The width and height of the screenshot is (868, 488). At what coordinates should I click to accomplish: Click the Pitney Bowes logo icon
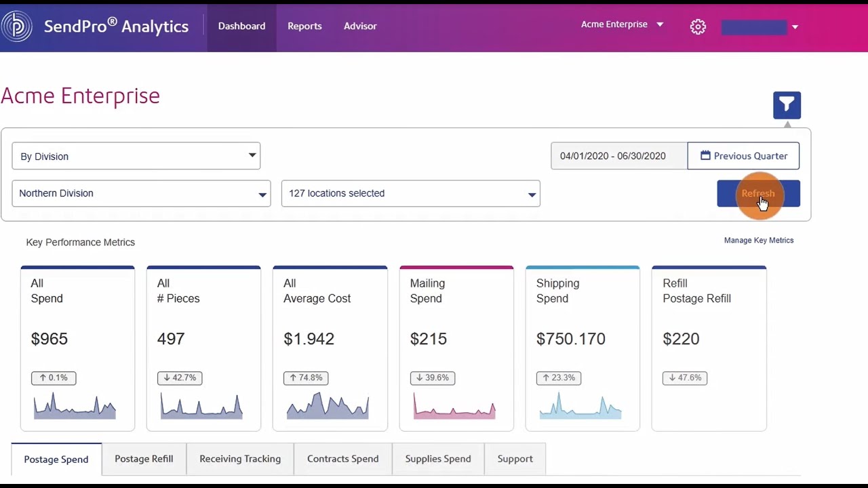[x=16, y=26]
